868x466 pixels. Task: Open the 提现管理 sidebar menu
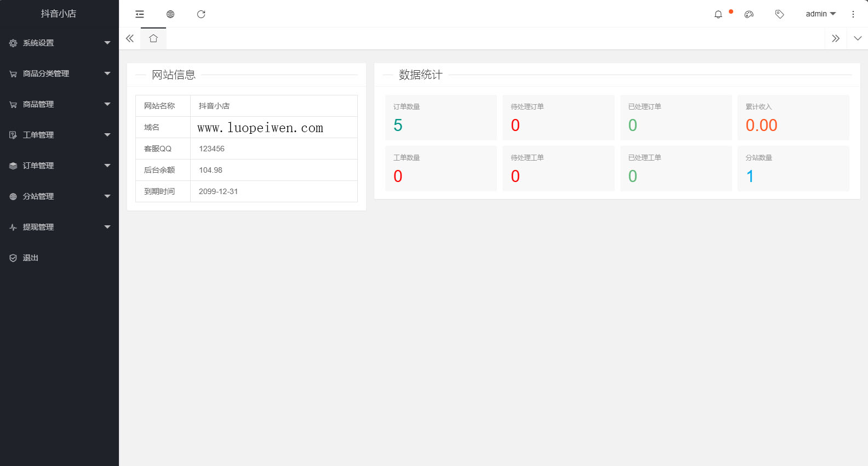[x=59, y=227]
